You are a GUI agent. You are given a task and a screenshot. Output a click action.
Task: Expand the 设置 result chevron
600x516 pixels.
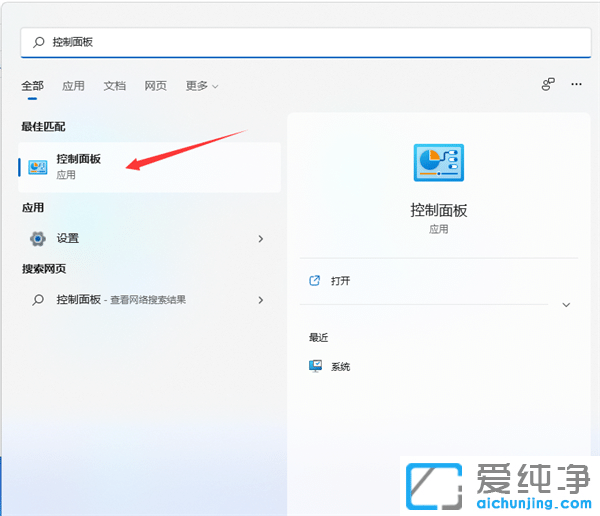pyautogui.click(x=261, y=239)
